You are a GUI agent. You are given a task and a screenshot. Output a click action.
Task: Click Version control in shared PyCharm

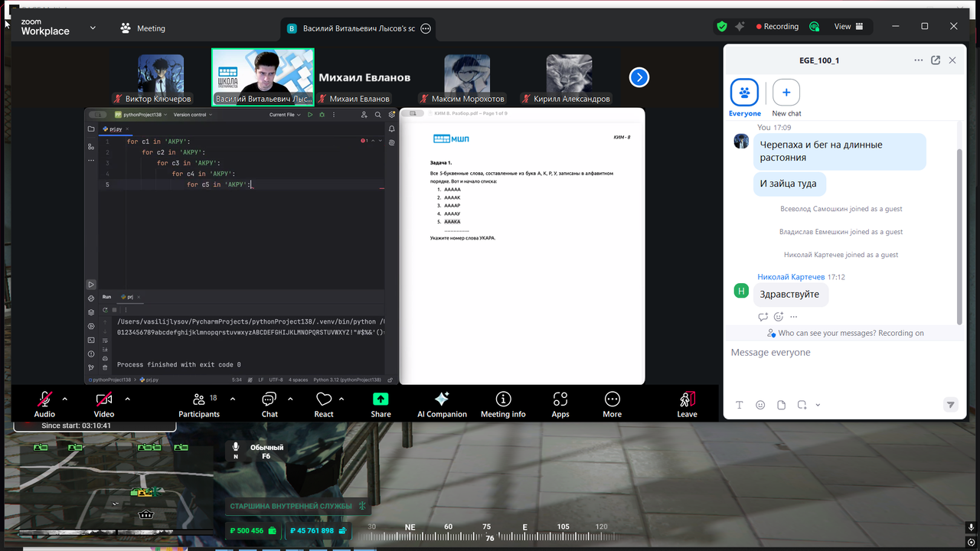click(192, 115)
